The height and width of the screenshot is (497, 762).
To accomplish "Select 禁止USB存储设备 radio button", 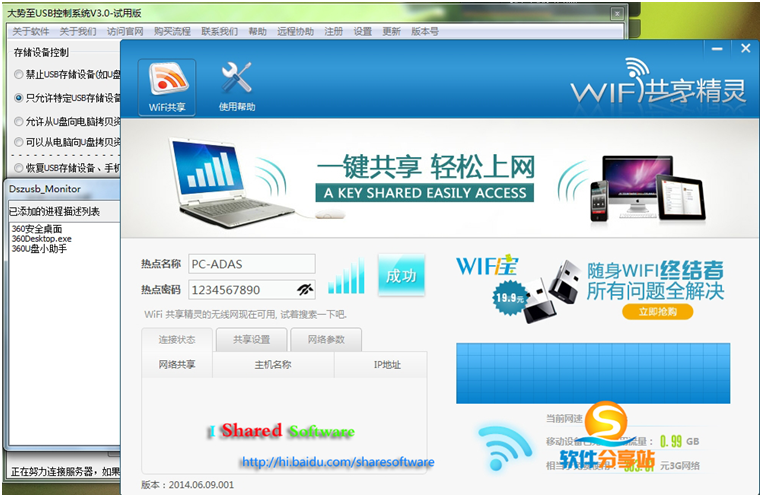I will (19, 74).
